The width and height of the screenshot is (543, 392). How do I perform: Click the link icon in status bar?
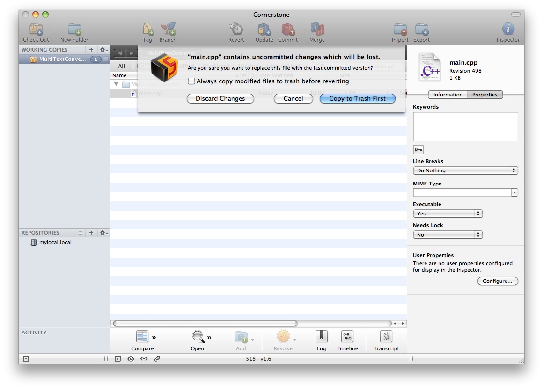coord(157,359)
